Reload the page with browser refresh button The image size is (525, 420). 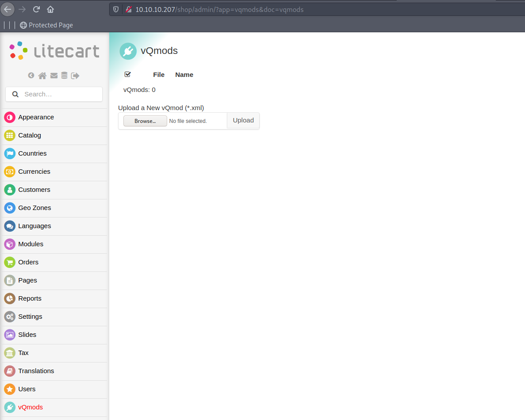click(36, 9)
